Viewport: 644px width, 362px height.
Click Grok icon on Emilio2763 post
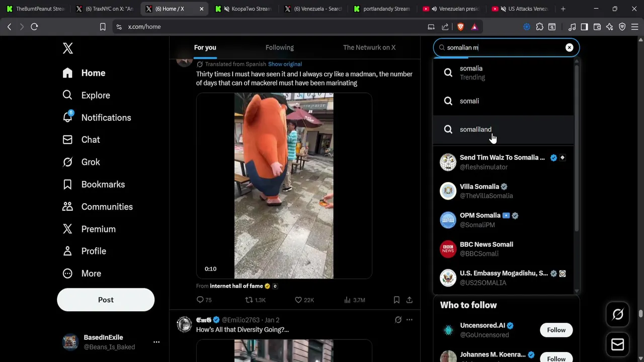[398, 320]
